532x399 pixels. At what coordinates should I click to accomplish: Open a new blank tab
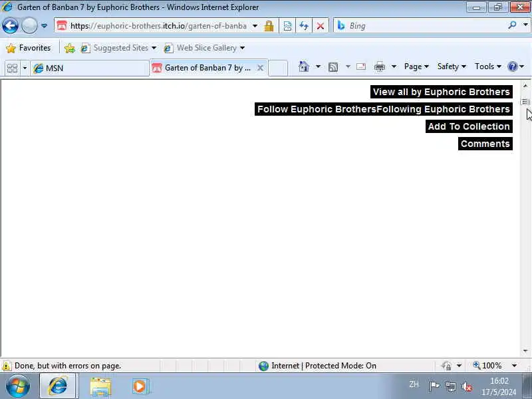278,68
